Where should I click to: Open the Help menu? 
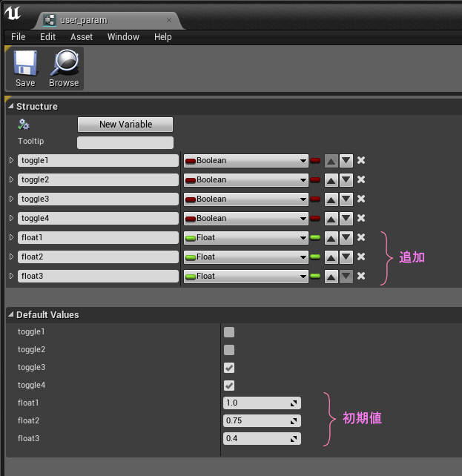tap(162, 37)
